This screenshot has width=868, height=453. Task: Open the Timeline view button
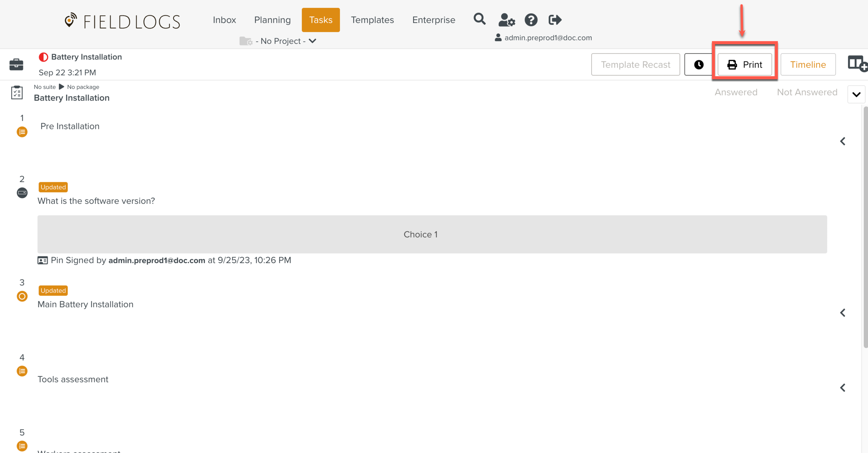tap(808, 65)
